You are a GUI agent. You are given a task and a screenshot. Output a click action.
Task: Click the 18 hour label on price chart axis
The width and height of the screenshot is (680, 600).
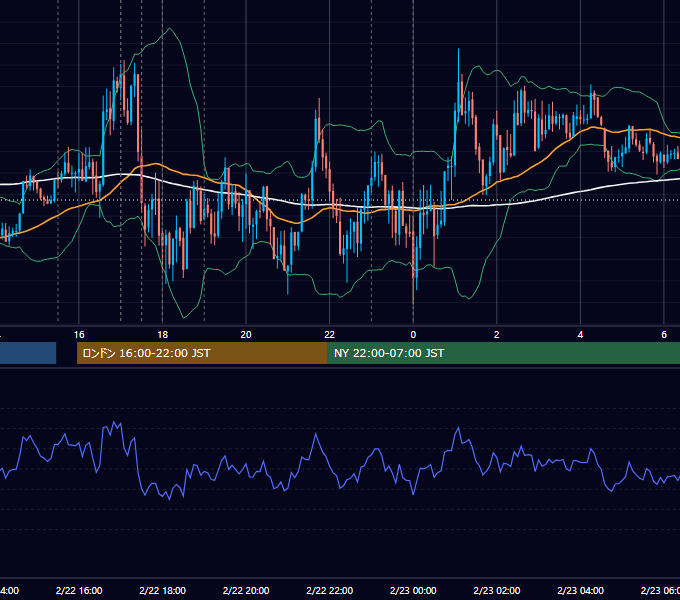click(162, 335)
